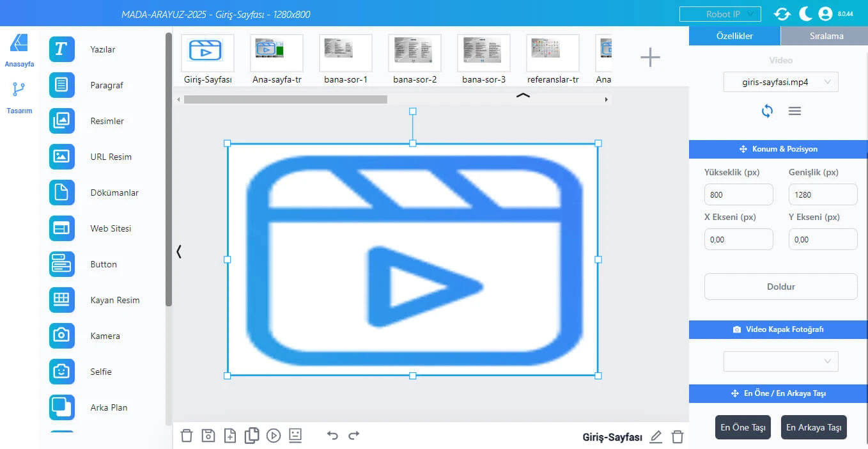Collapse the page thumbnails strip

523,96
